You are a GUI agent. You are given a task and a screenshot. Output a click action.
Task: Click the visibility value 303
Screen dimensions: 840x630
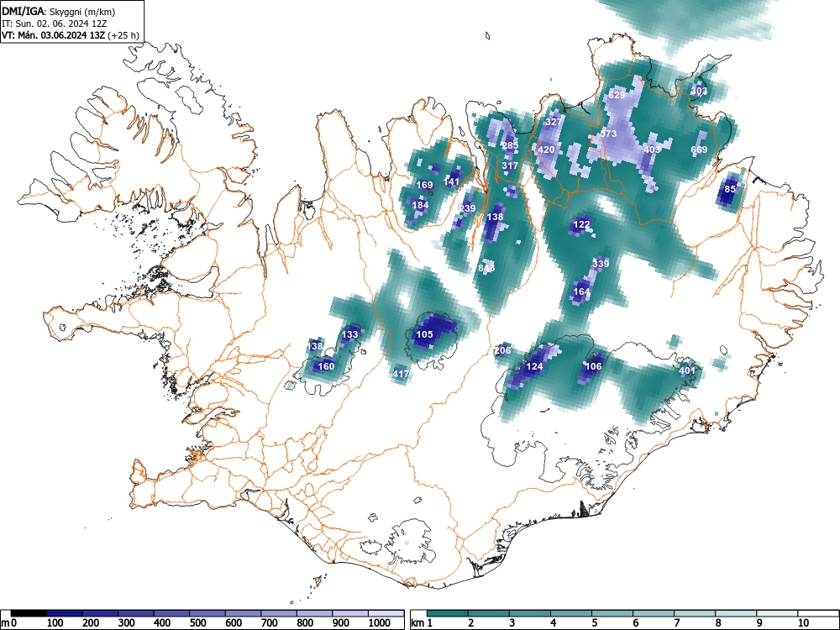tap(699, 91)
